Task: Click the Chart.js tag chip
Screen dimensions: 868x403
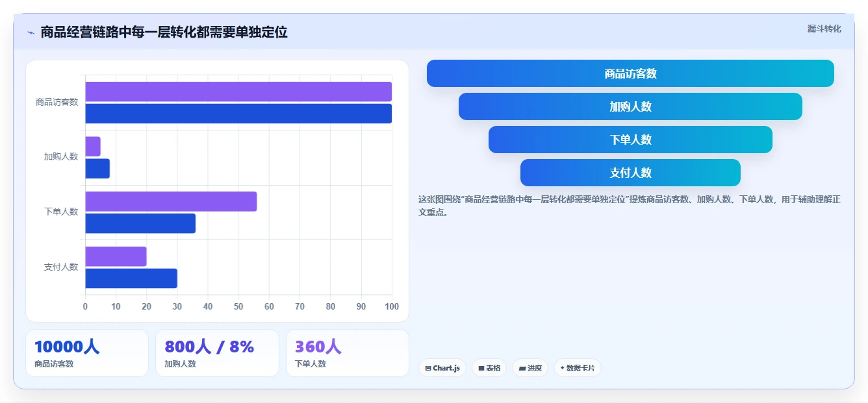Action: [x=442, y=368]
